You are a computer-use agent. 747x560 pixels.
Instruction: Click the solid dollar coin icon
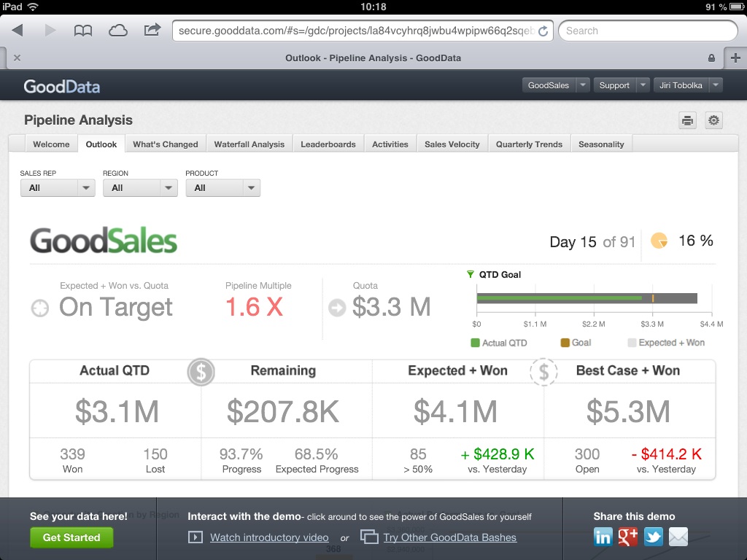(201, 372)
